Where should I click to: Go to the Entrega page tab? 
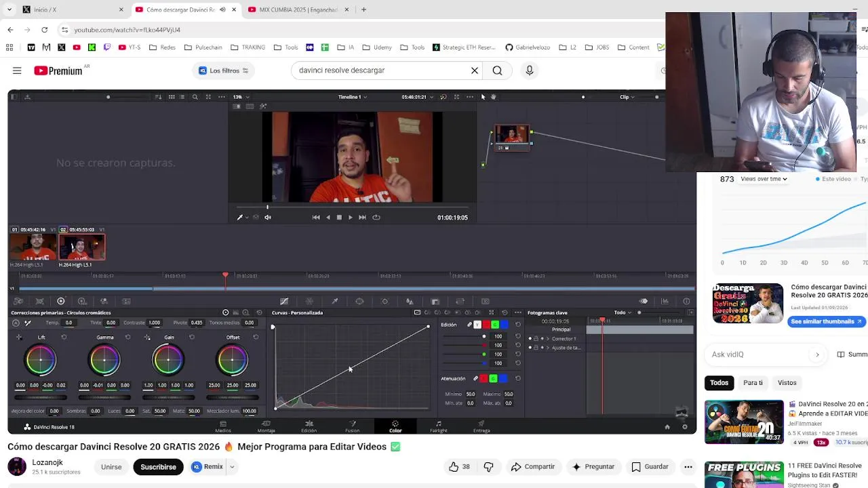(481, 426)
